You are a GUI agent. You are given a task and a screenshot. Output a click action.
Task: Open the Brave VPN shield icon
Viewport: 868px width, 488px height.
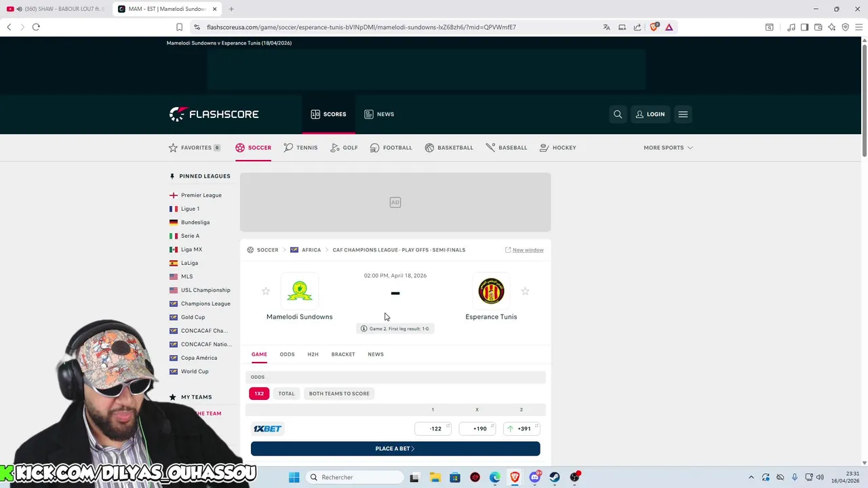(845, 27)
